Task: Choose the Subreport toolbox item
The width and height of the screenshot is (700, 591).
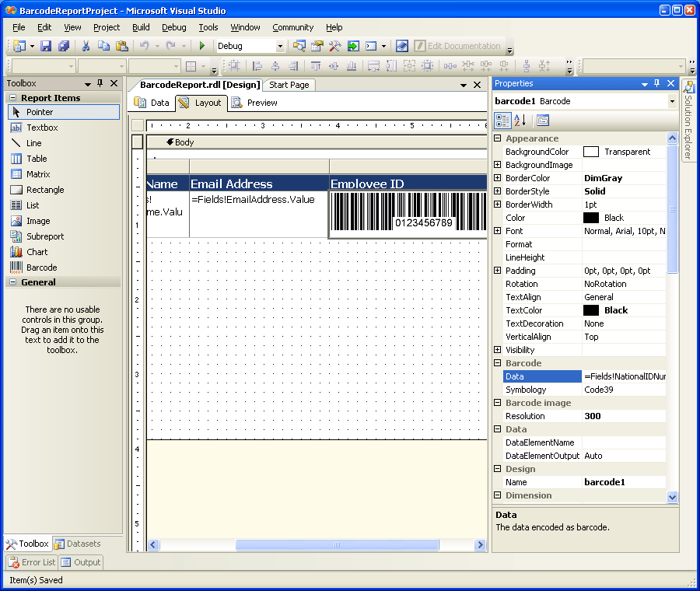Action: 44,236
